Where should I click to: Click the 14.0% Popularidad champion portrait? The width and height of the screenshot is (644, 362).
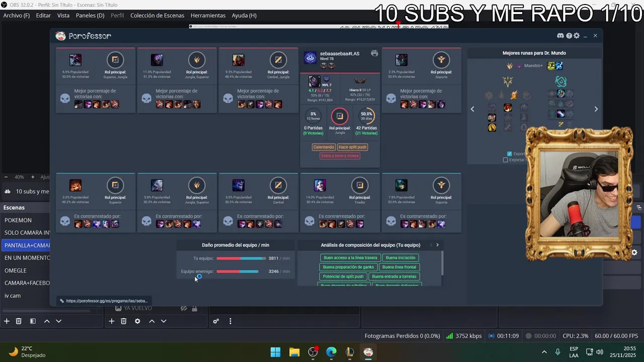(320, 186)
